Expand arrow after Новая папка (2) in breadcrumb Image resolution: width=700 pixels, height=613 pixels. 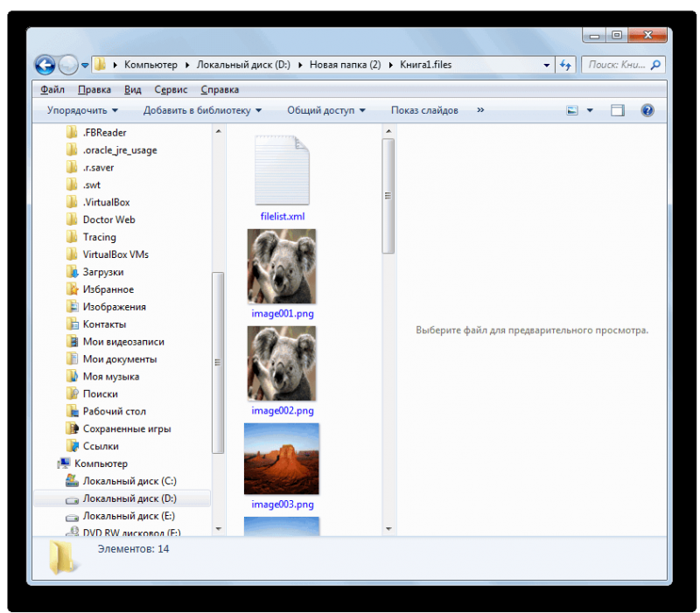[390, 65]
